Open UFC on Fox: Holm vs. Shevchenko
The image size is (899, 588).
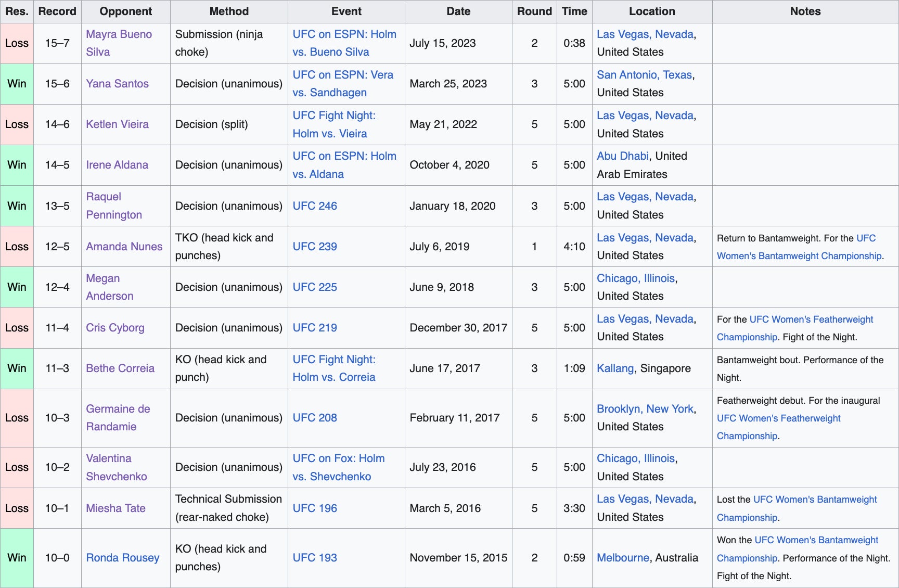(338, 458)
